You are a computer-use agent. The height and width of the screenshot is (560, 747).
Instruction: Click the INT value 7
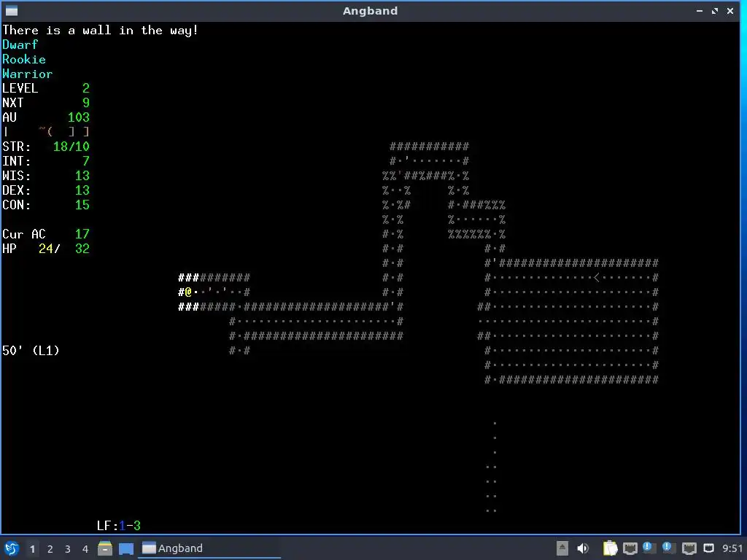point(86,161)
